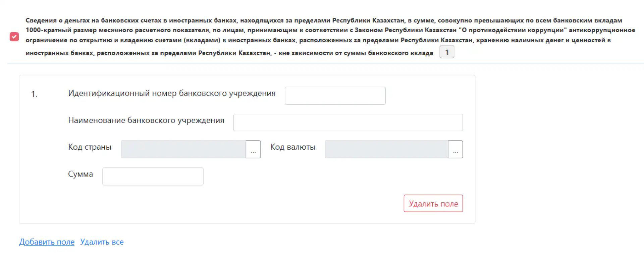
Task: Focus the Наименование банковского учреждения input box
Action: pos(348,122)
